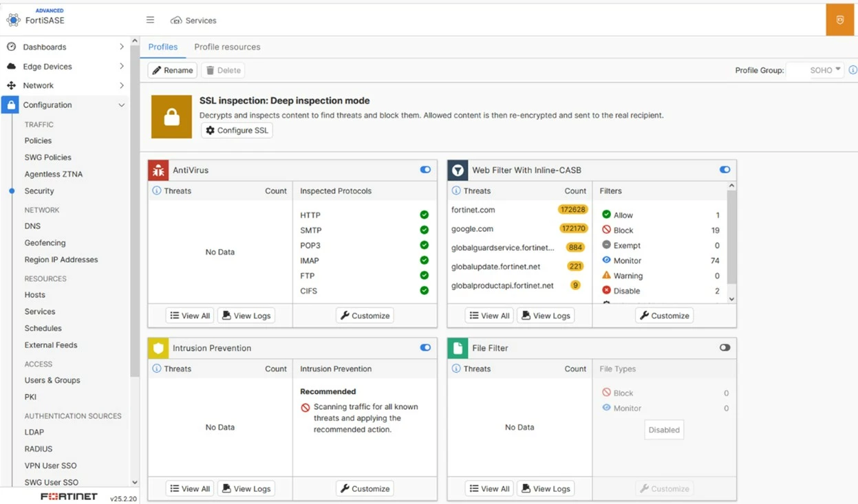858x504 pixels.
Task: Click the CIFS green check icon
Action: [425, 291]
